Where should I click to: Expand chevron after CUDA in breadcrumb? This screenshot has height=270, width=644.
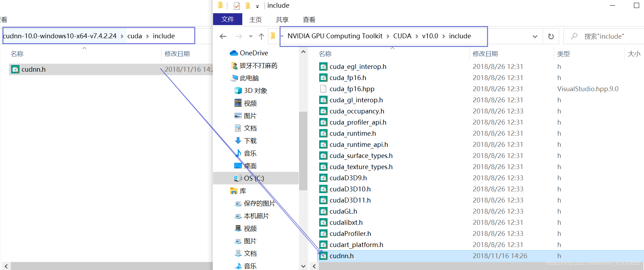417,36
